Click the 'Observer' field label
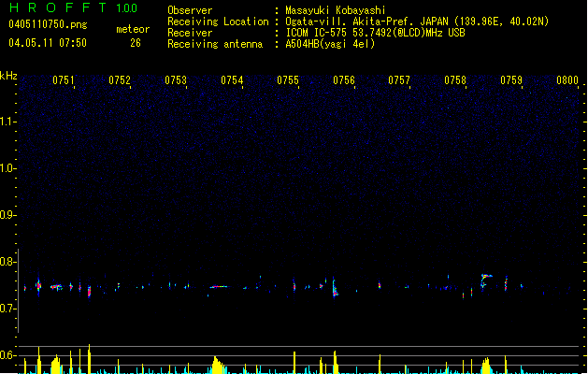 190,10
